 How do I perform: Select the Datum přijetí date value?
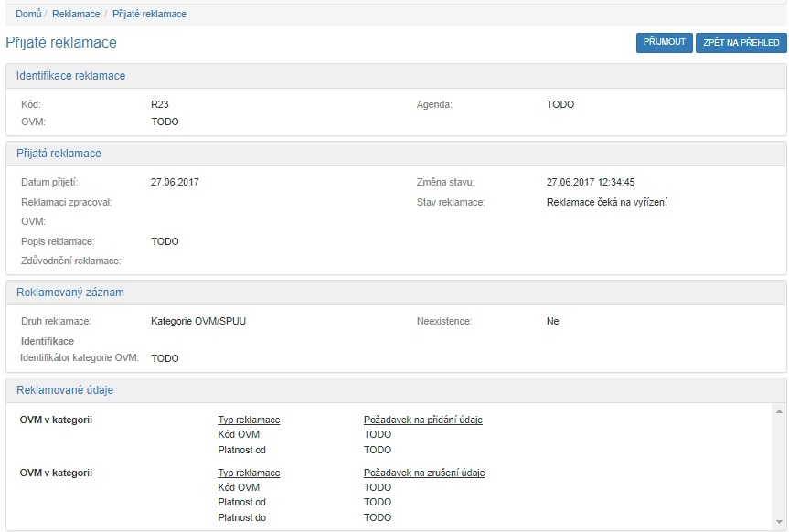(175, 182)
